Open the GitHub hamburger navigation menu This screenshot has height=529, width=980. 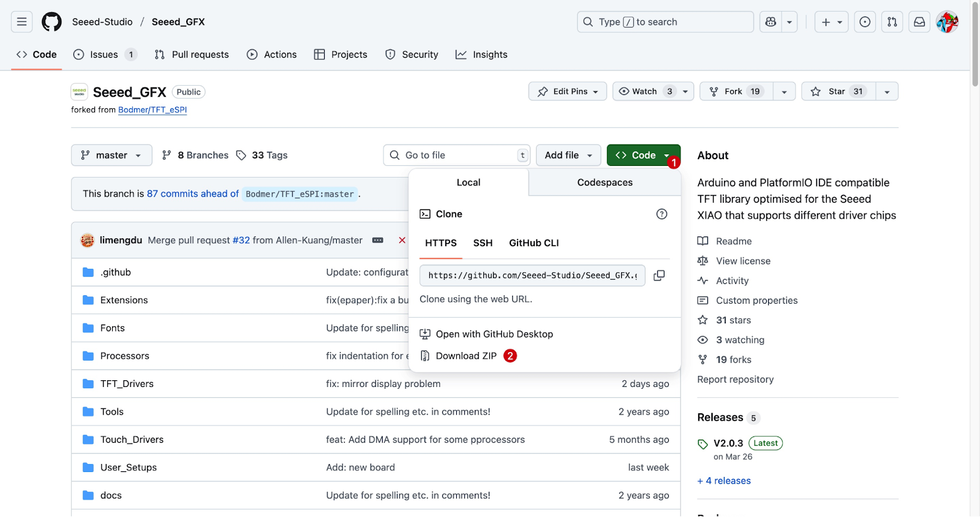(x=21, y=22)
